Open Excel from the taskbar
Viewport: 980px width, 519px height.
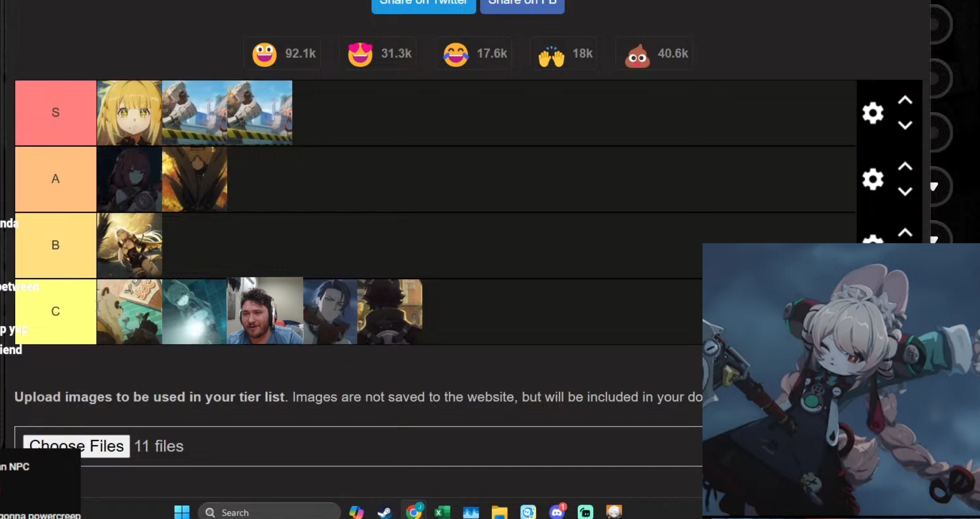442,512
